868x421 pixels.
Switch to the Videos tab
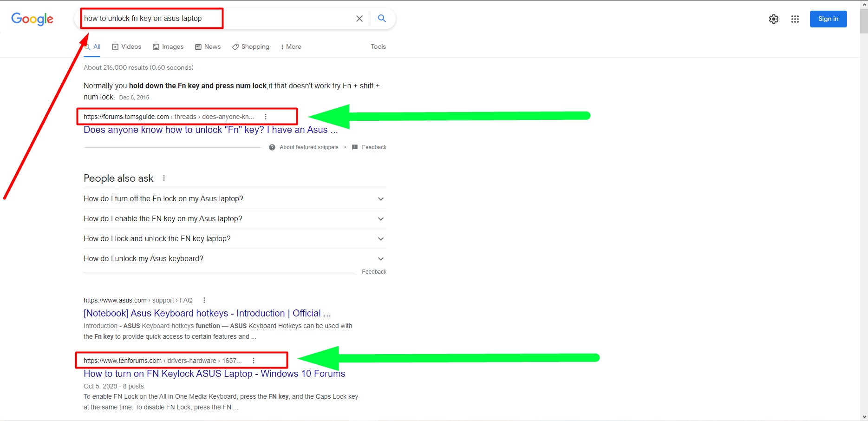point(127,47)
